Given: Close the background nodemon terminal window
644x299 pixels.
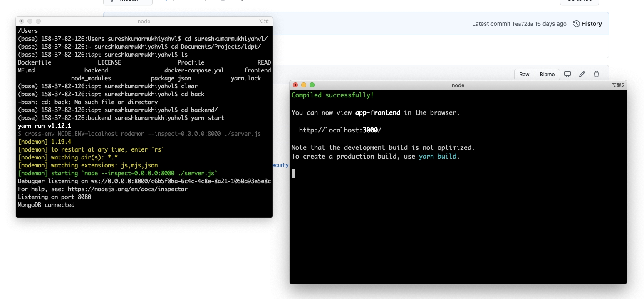Looking at the screenshot, I should tap(22, 21).
